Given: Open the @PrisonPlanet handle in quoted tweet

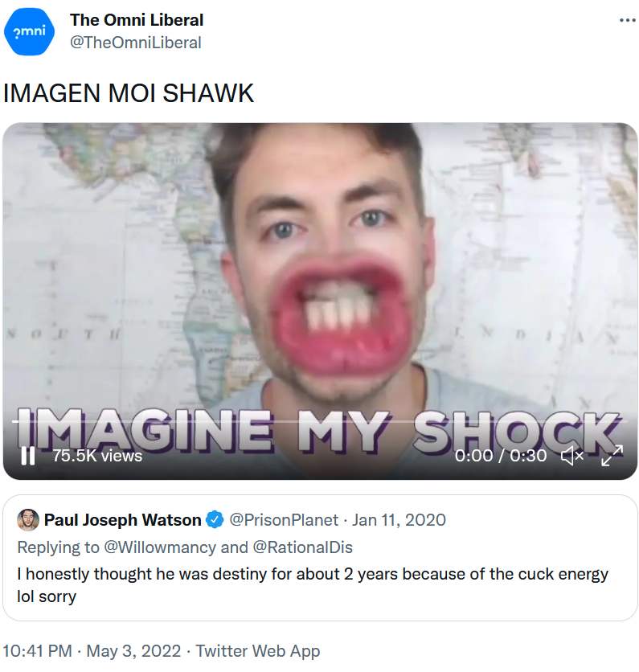Looking at the screenshot, I should [285, 520].
